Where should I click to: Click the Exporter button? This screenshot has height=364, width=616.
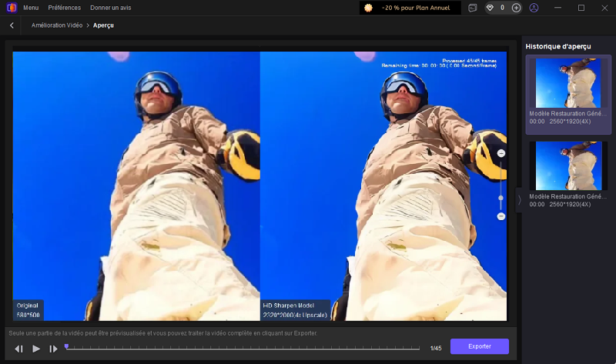click(479, 346)
